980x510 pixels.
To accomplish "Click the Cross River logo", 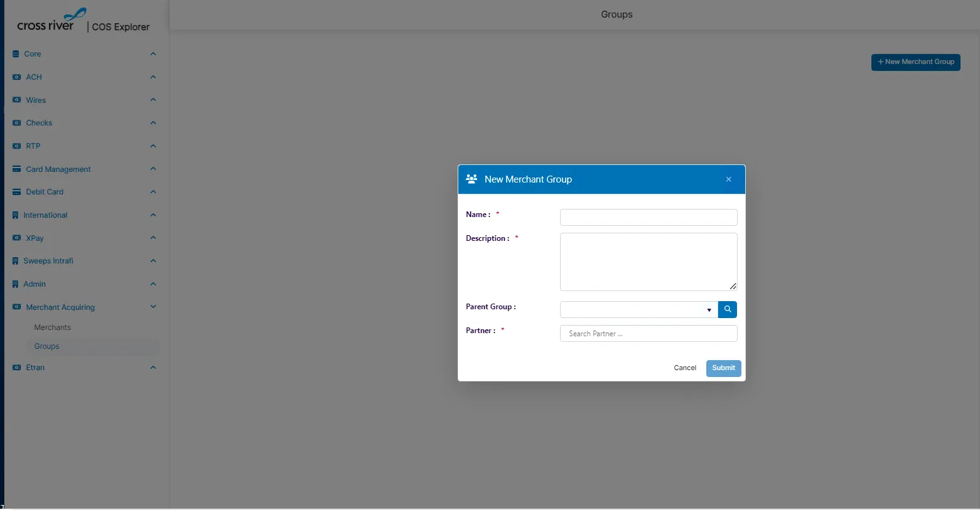I will click(51, 20).
